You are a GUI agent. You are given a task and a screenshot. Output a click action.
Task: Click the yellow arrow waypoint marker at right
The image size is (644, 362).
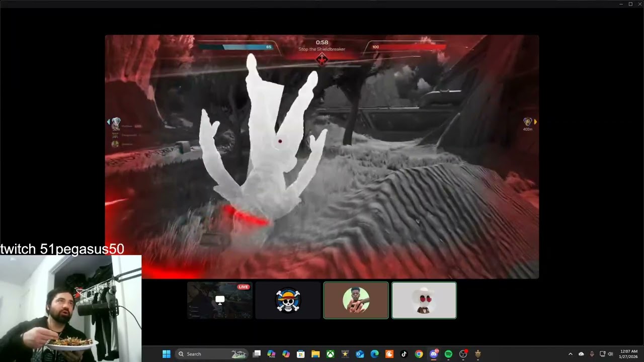click(x=535, y=122)
